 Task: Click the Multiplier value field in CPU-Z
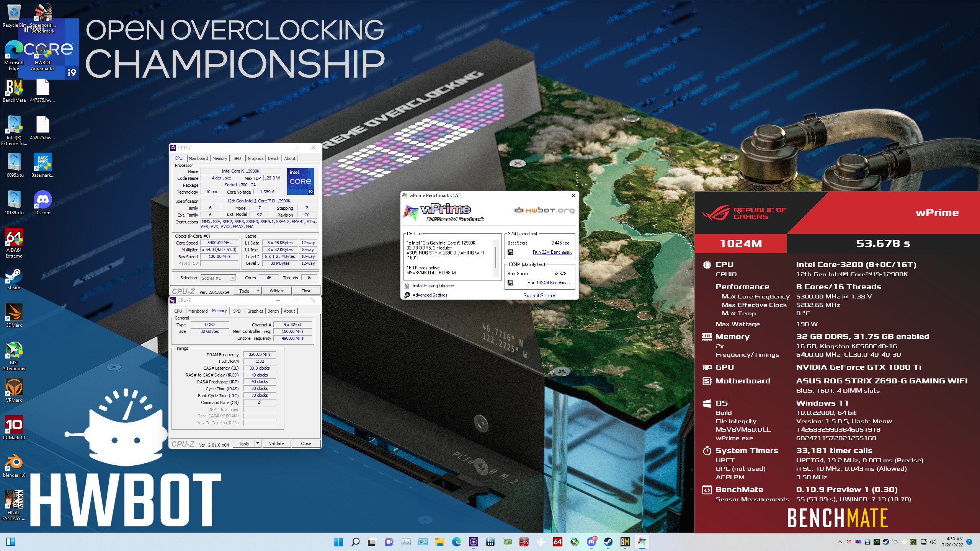[220, 249]
